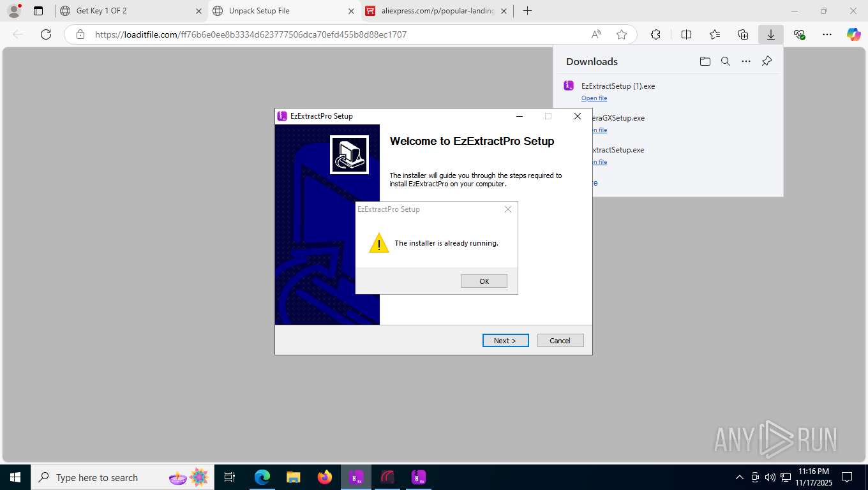The height and width of the screenshot is (490, 868).
Task: Open the Favorites list icon
Action: [x=715, y=34]
